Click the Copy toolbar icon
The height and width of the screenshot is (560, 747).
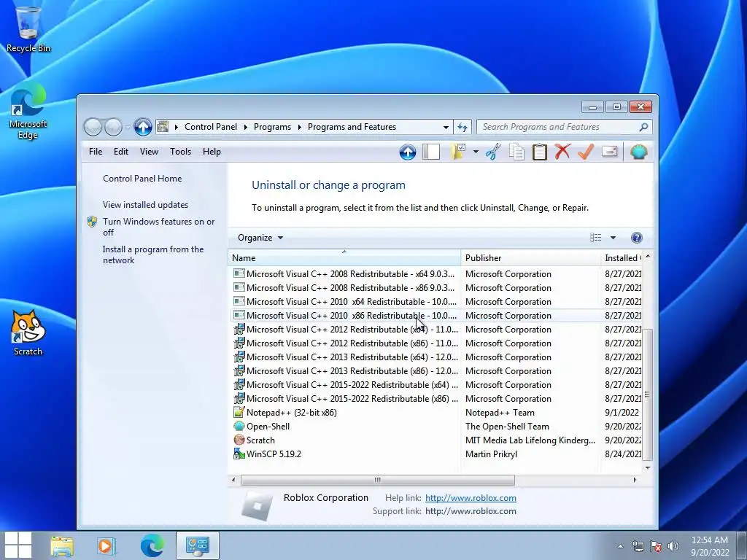point(516,152)
